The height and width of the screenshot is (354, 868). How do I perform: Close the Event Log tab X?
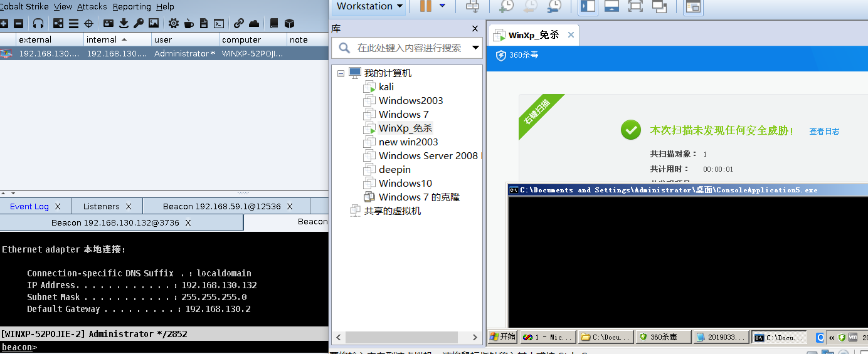click(x=58, y=206)
